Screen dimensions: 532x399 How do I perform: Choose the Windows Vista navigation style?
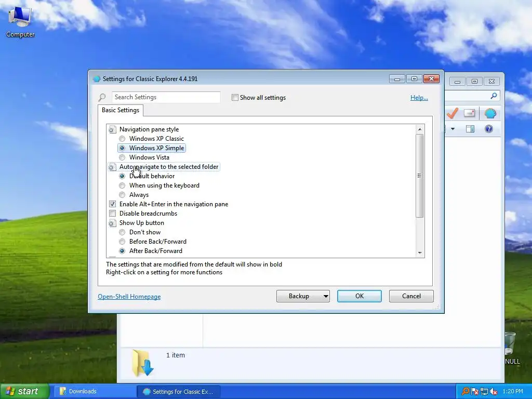click(122, 157)
